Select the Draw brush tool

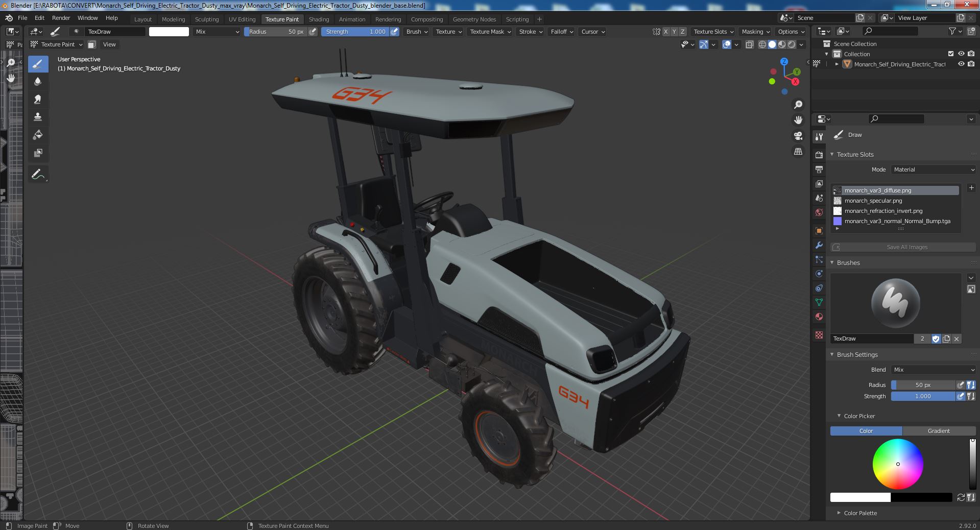point(38,64)
